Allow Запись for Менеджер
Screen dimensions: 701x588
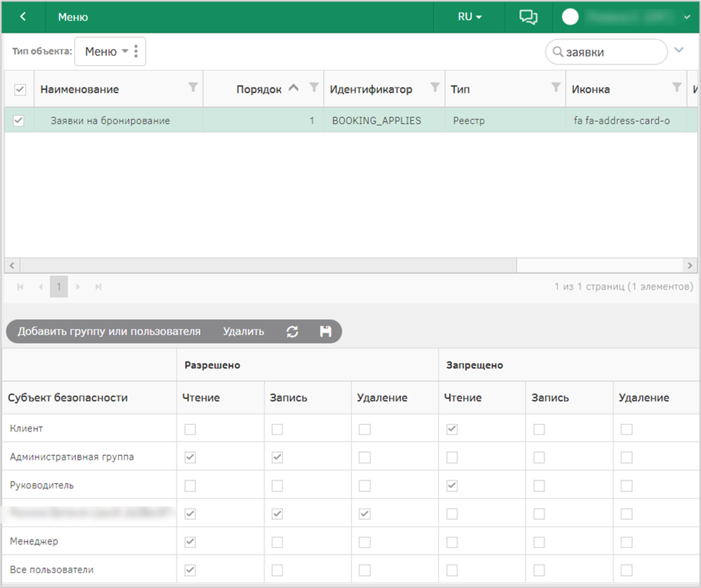277,542
